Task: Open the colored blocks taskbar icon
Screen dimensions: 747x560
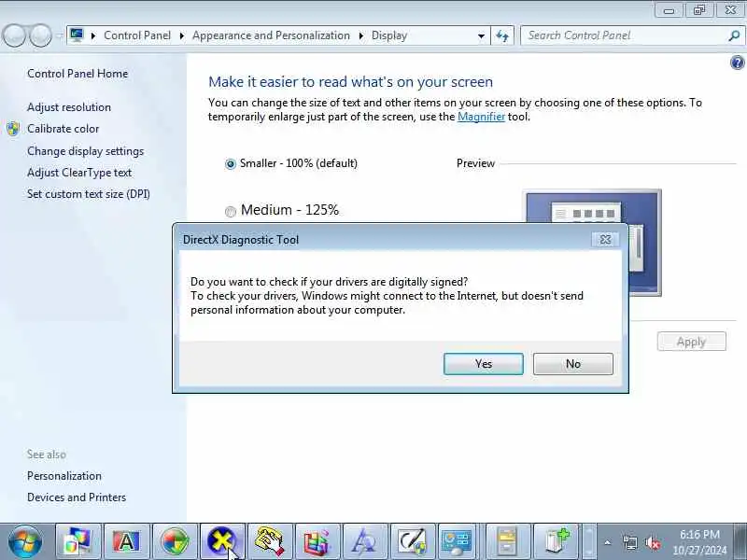Action: coord(317,541)
